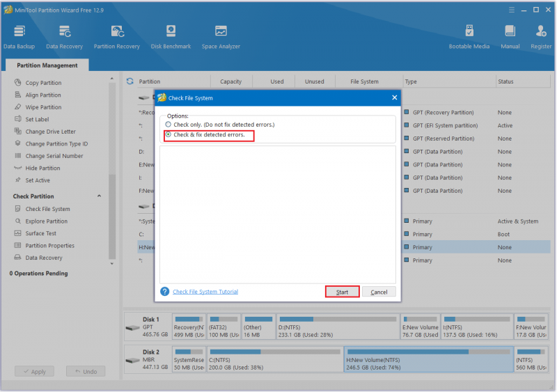Select the (Other) 16 MB block
557x392 pixels.
[258, 327]
